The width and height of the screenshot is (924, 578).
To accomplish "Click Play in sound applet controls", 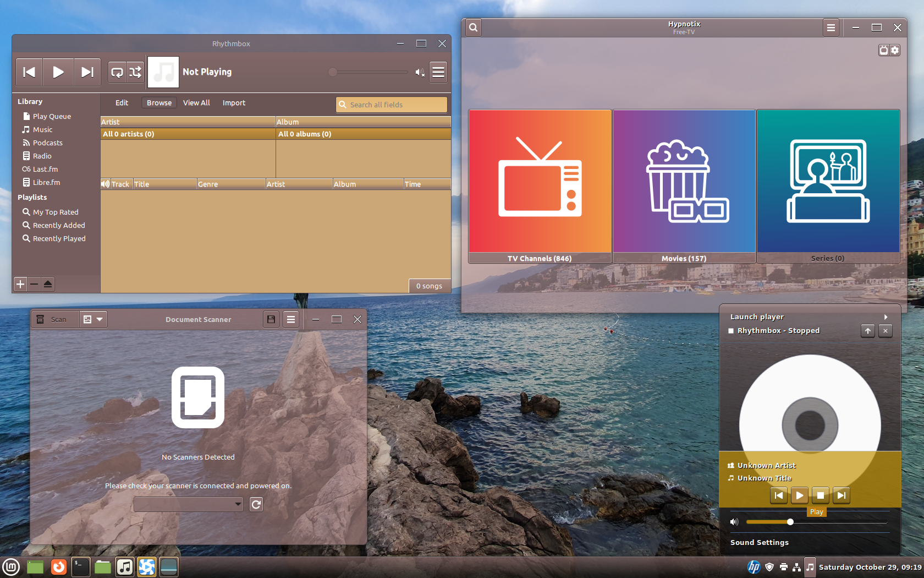I will click(x=800, y=495).
